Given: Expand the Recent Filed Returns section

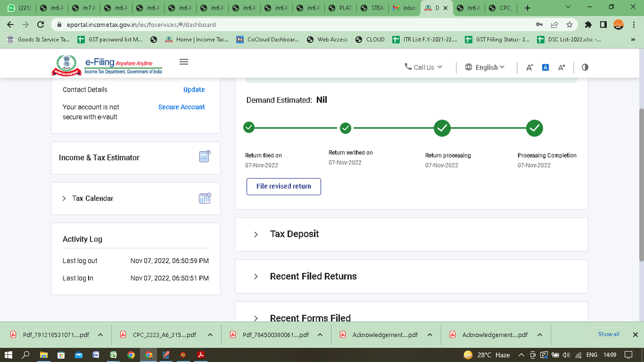Looking at the screenshot, I should pyautogui.click(x=256, y=276).
